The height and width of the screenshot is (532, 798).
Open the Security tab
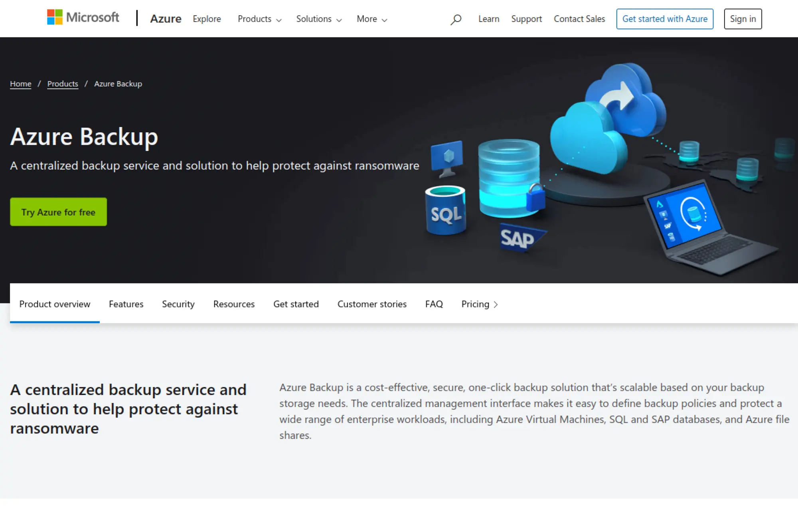(178, 304)
